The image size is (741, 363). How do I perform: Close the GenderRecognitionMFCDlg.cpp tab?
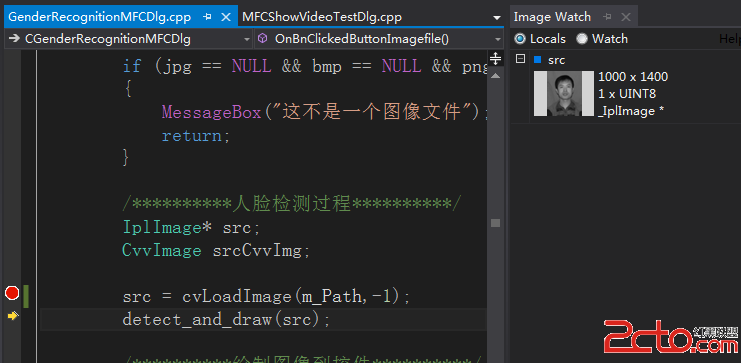tap(226, 17)
